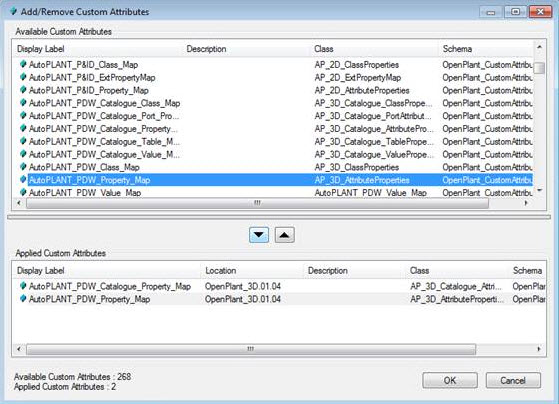Viewport: 559px width, 404px height.
Task: Confirm with the OK button
Action: (x=450, y=380)
